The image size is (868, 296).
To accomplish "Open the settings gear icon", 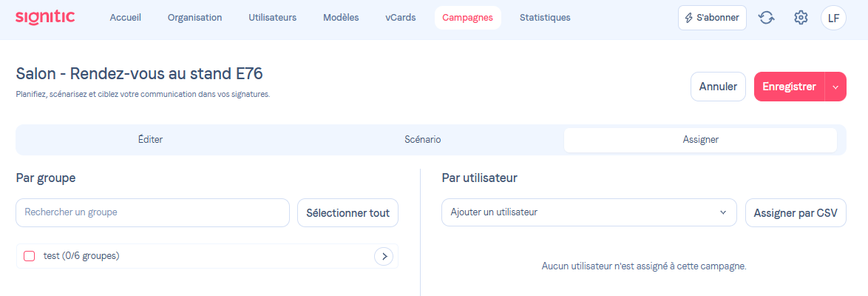I will (x=801, y=18).
